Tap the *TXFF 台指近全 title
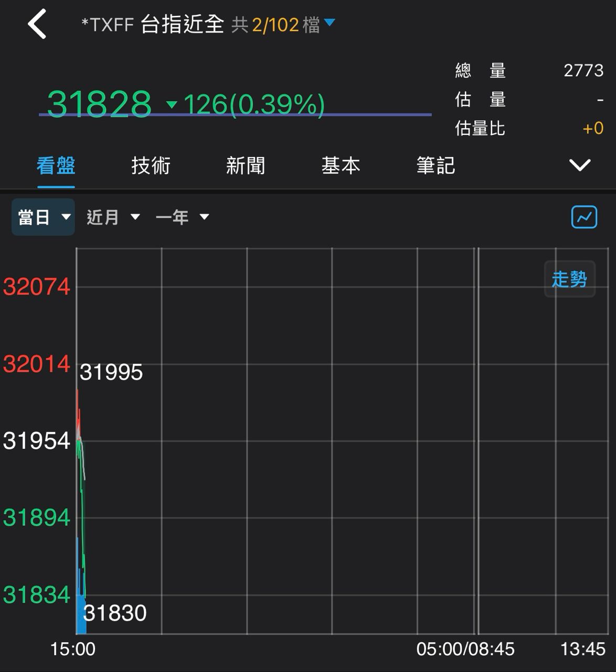Screen dimensions: 616x672 click(x=153, y=24)
